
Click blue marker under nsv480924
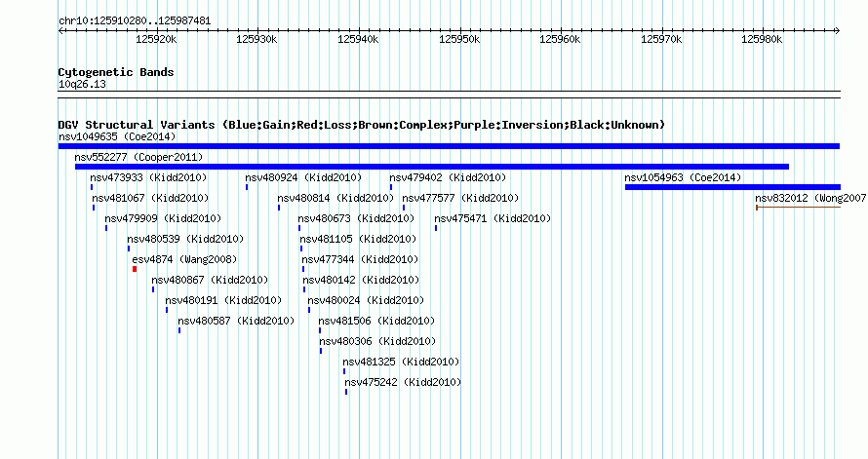(x=247, y=187)
